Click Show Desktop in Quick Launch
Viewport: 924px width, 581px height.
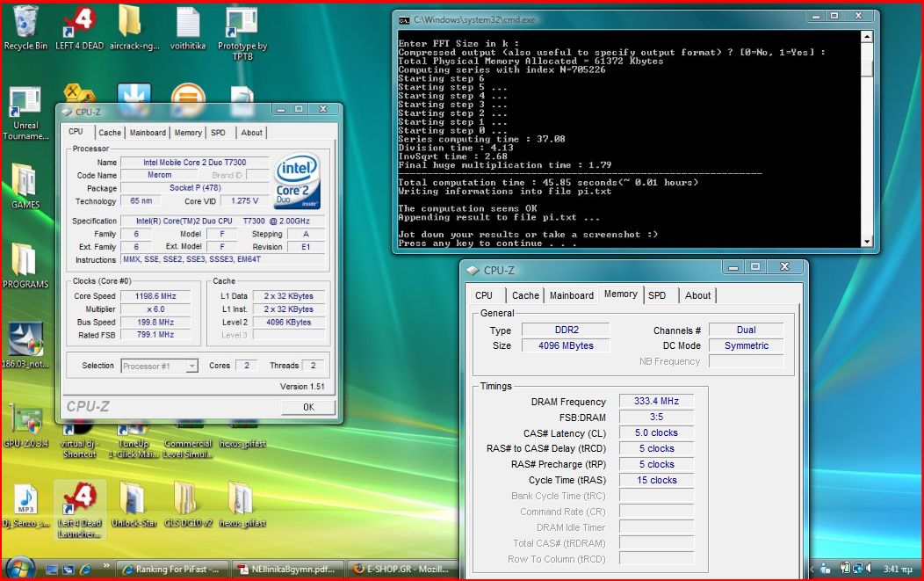click(x=52, y=570)
